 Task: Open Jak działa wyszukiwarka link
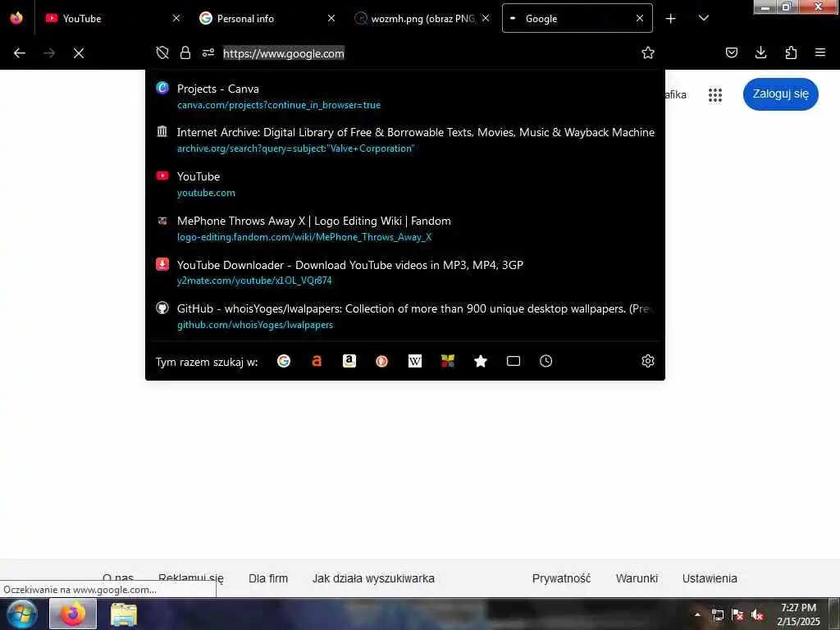pyautogui.click(x=373, y=578)
